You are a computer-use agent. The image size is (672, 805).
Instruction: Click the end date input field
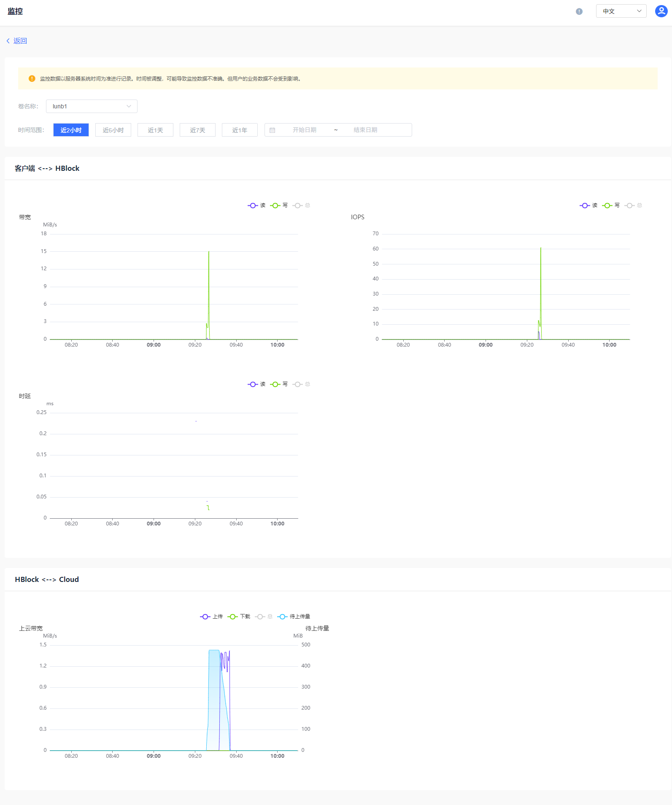pos(365,130)
